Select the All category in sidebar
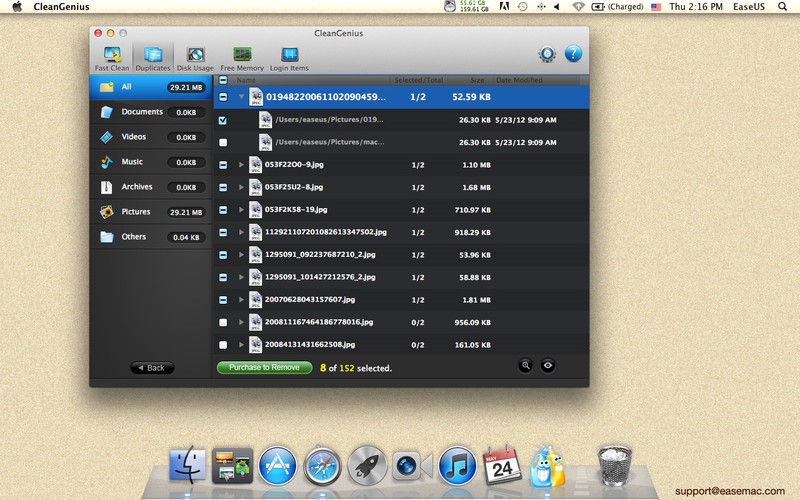Viewport: 800px width, 500px height. 151,87
